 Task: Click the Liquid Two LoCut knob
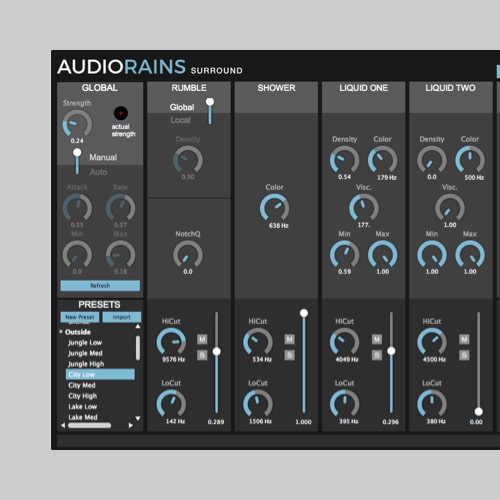(432, 404)
